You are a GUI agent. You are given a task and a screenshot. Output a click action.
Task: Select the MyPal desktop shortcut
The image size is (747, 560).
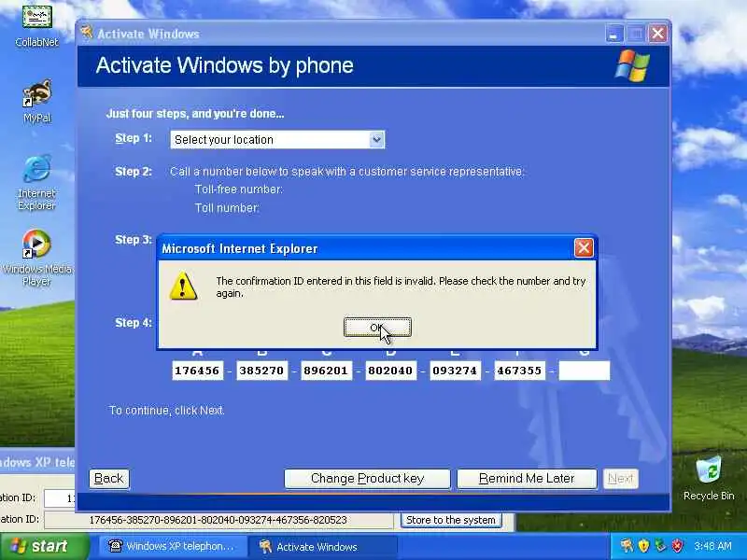point(36,101)
